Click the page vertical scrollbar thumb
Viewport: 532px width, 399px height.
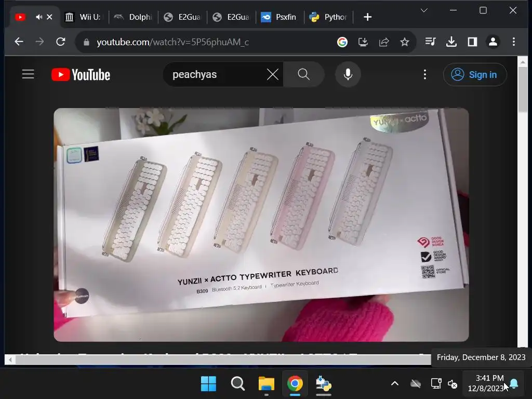pyautogui.click(x=523, y=90)
